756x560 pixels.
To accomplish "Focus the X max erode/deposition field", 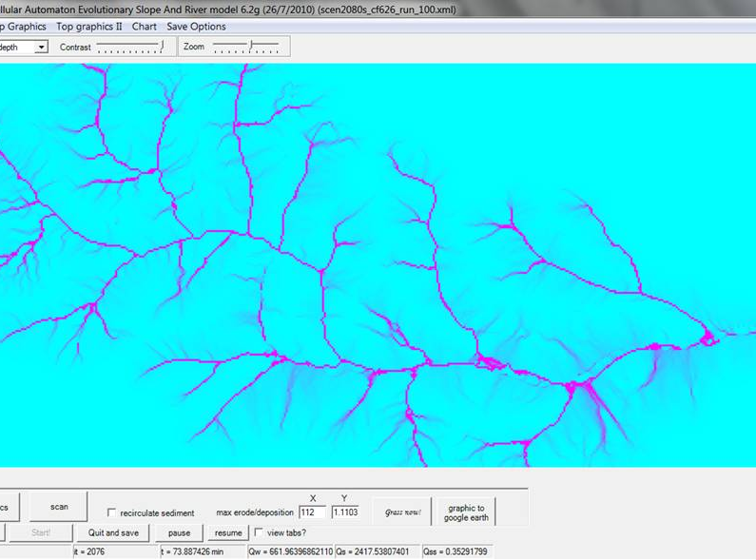I will (x=313, y=512).
